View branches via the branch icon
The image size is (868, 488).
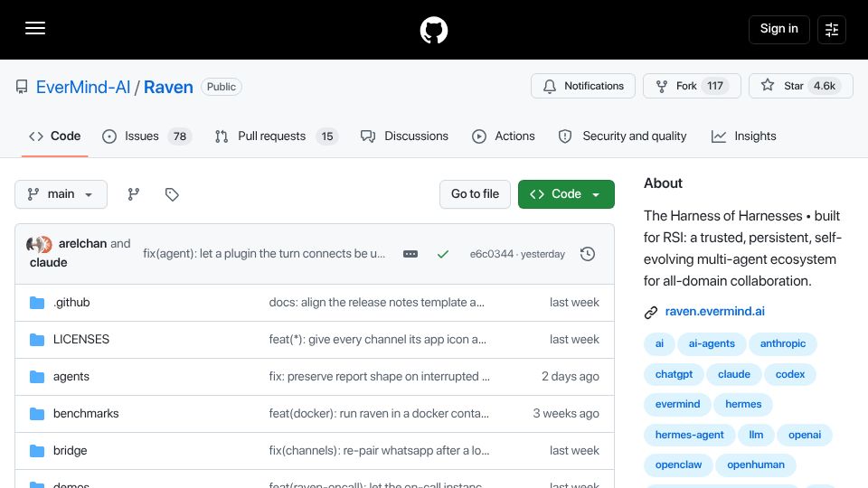(134, 194)
